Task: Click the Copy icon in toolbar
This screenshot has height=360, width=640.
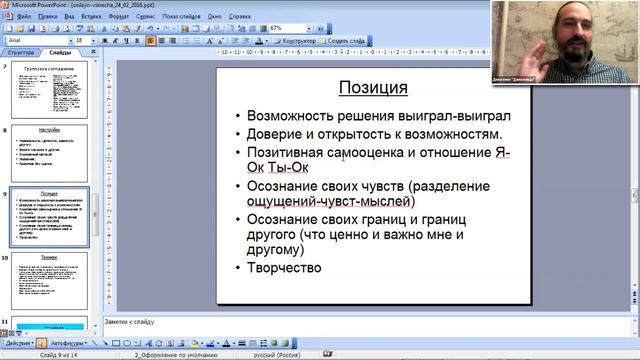Action: (115, 29)
